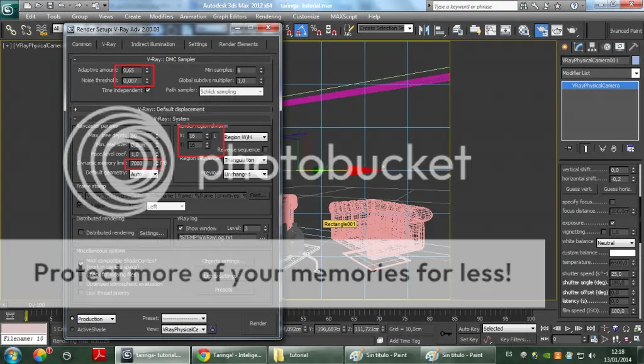The image size is (644, 364).
Task: Select the Angle Snap toggle icon
Action: tap(300, 30)
